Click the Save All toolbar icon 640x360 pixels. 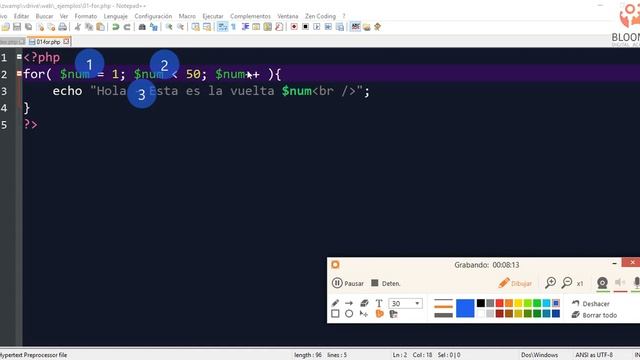[28, 27]
